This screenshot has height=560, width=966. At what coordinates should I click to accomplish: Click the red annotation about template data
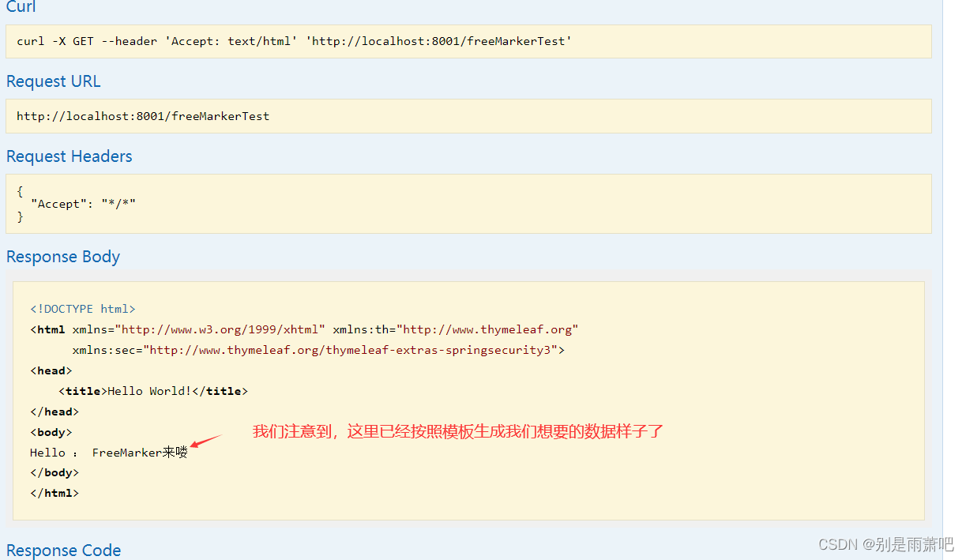click(x=457, y=431)
